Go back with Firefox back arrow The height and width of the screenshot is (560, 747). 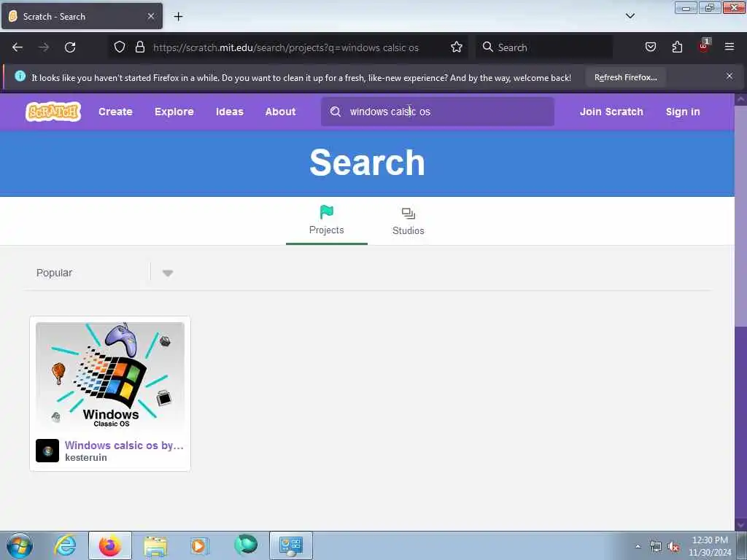(x=18, y=47)
